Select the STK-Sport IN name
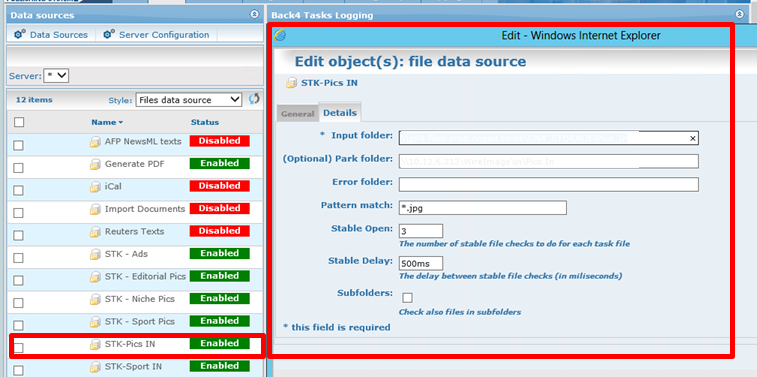757x377 pixels. pos(133,366)
